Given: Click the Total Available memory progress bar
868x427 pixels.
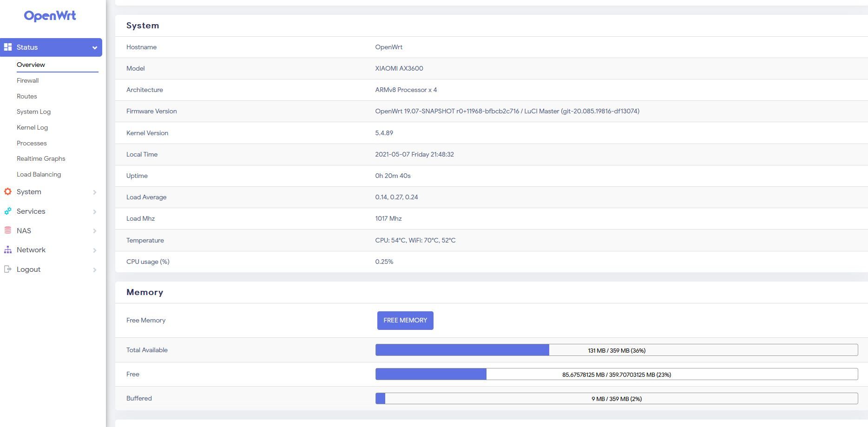Looking at the screenshot, I should [x=617, y=350].
